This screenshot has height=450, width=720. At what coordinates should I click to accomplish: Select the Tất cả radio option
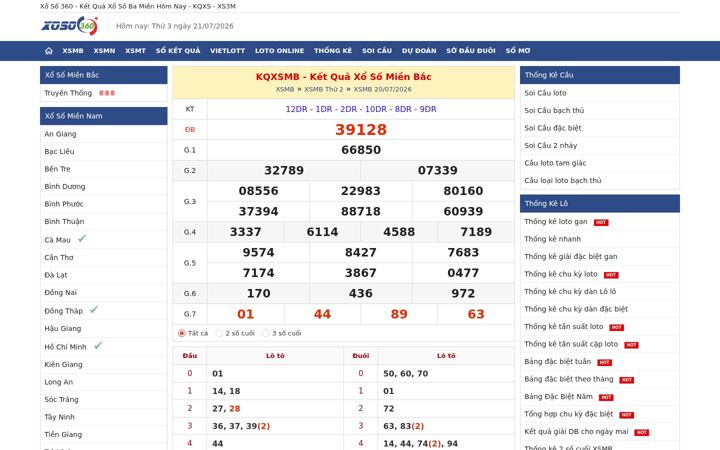(181, 333)
